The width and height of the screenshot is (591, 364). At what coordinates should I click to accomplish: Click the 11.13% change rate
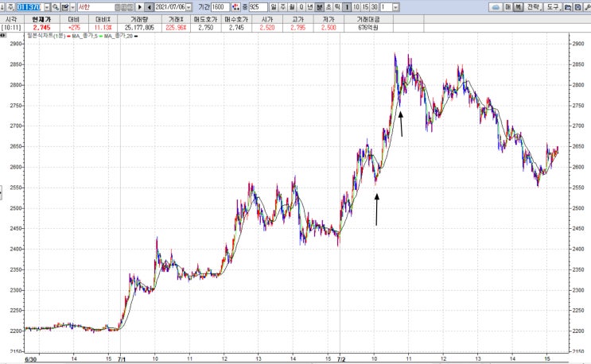103,28
